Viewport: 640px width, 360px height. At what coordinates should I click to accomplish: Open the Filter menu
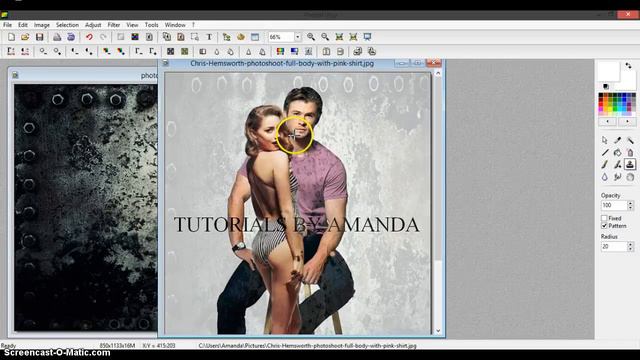click(x=113, y=25)
